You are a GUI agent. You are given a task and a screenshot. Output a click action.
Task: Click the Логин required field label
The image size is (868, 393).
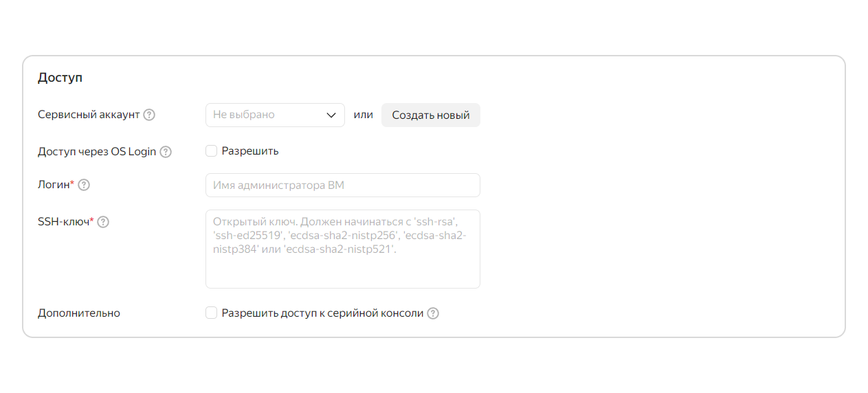[56, 185]
